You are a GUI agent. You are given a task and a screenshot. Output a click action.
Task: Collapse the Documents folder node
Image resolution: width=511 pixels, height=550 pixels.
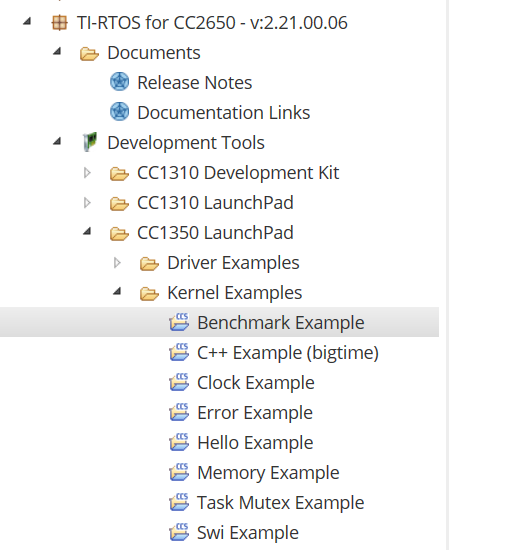click(57, 52)
